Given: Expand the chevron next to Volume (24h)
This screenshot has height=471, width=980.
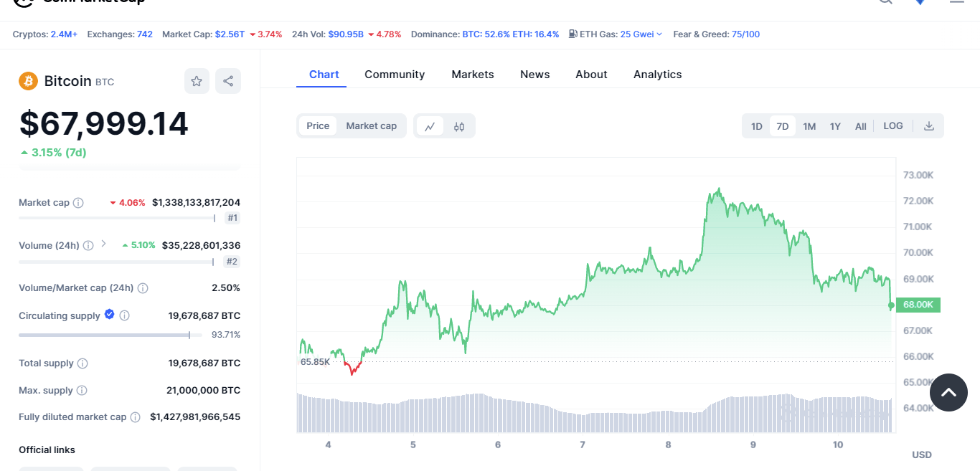Looking at the screenshot, I should 103,244.
